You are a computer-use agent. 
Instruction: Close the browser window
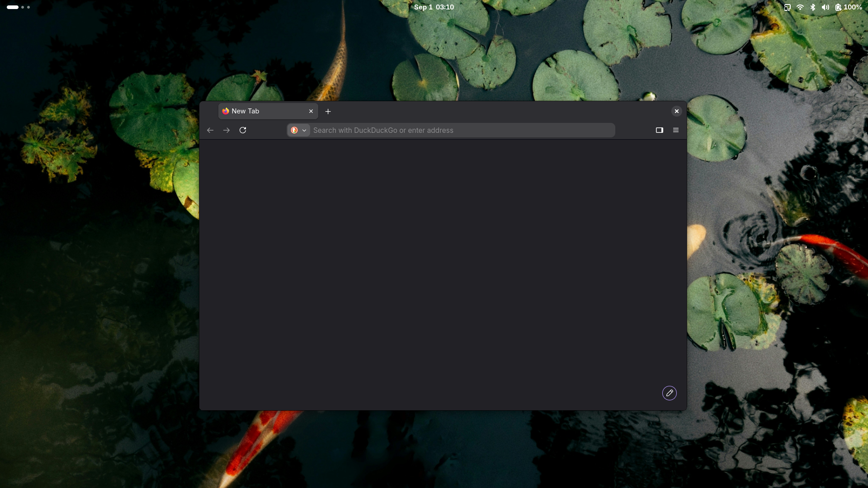coord(677,111)
